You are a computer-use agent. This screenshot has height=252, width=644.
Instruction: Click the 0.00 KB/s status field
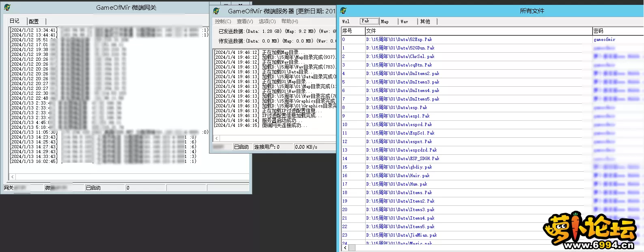click(x=315, y=147)
